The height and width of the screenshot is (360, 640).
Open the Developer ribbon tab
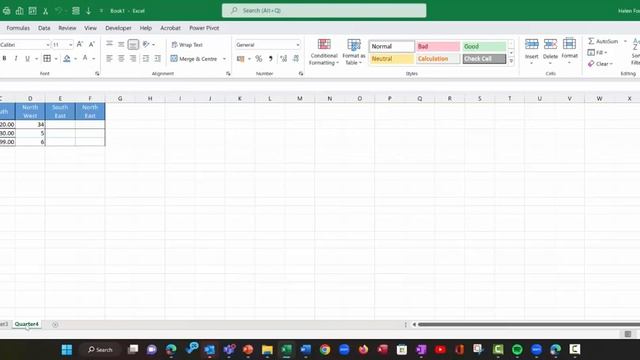click(x=118, y=28)
